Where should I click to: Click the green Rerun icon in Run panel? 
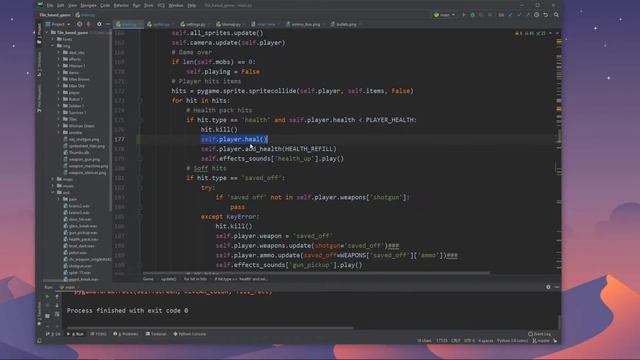(x=47, y=297)
